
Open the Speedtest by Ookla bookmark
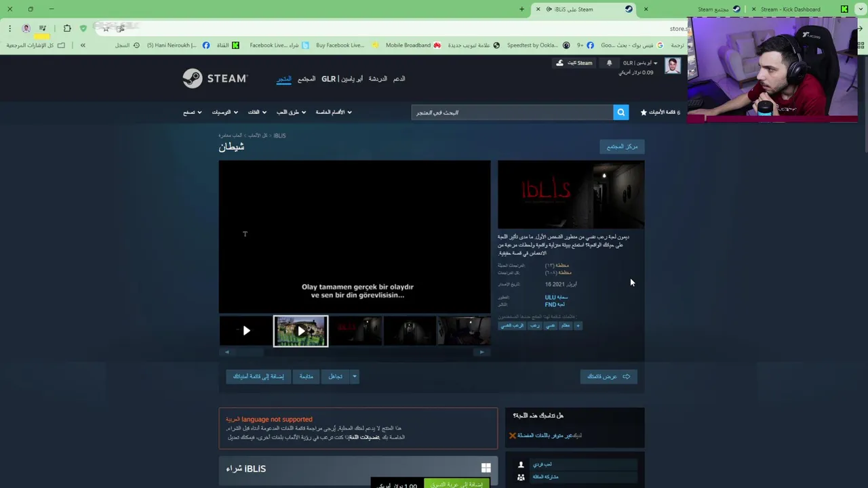click(538, 45)
